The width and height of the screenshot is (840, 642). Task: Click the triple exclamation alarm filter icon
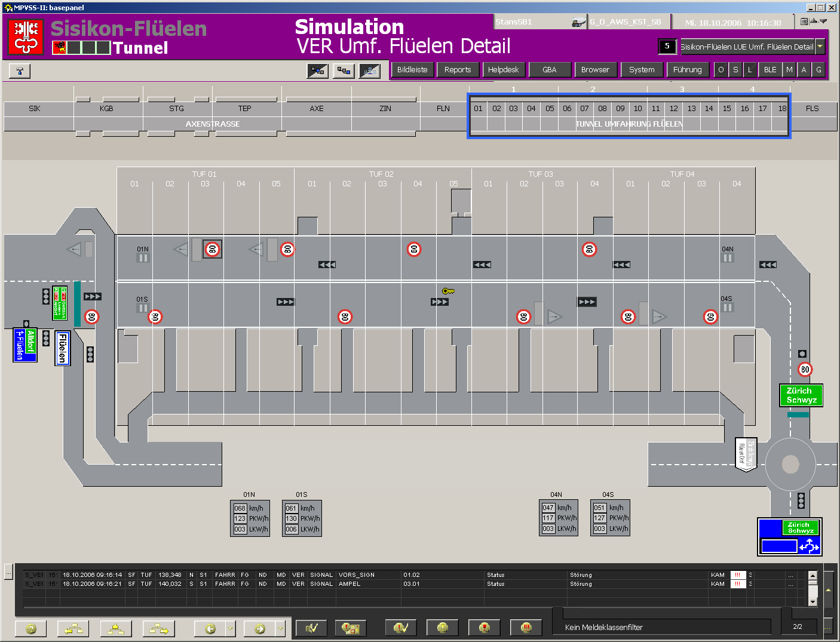526,628
